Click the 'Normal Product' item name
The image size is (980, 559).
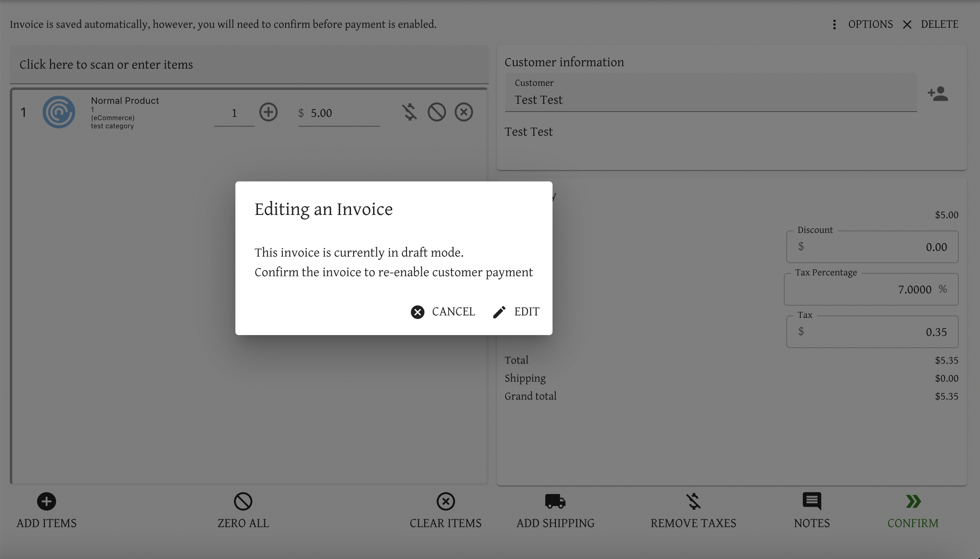click(125, 101)
